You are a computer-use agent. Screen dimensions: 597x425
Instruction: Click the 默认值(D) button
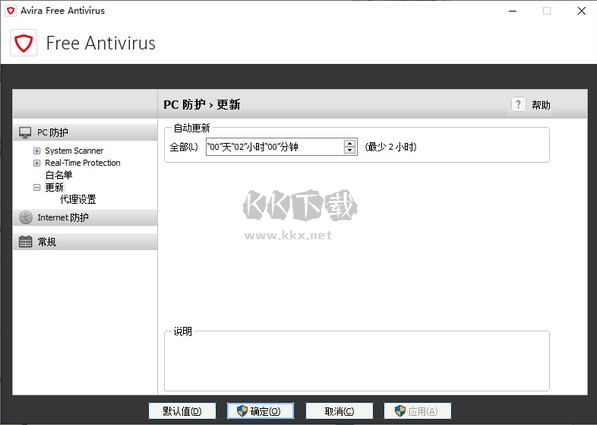pos(182,411)
